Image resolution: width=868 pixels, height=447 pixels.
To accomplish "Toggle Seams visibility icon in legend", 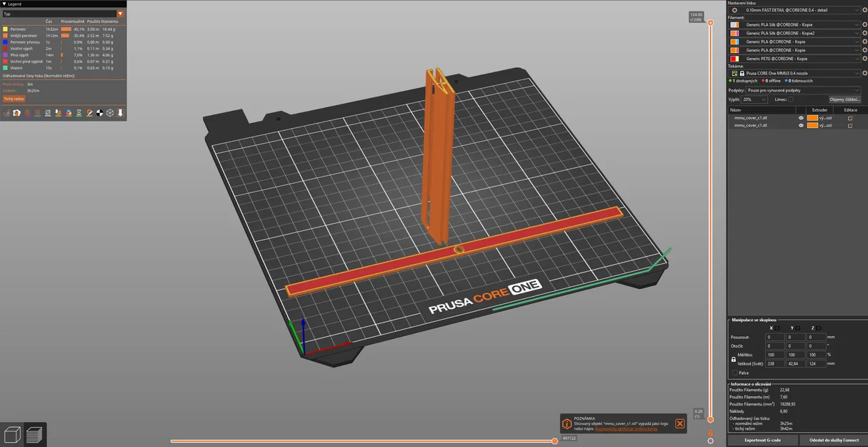I will pos(48,113).
